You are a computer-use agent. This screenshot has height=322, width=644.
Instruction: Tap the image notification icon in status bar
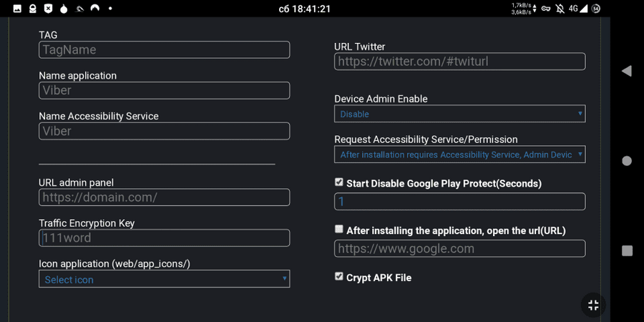click(x=17, y=8)
